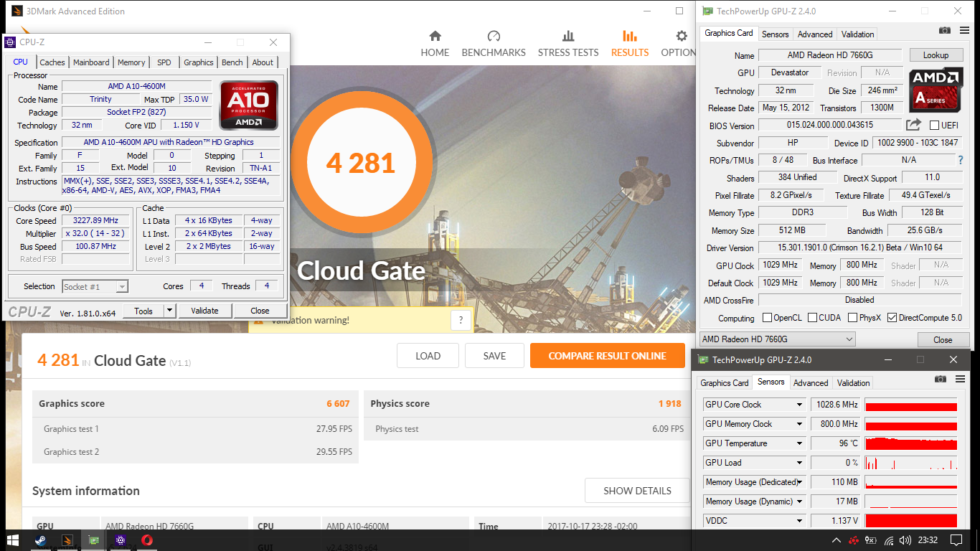The image size is (980, 551).
Task: Click the LOAD button in 3DMark
Action: 428,356
